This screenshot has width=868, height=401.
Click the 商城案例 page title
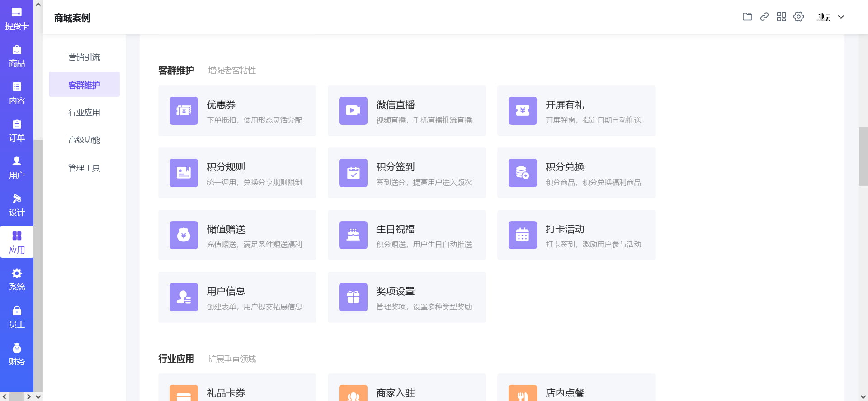[x=72, y=18]
